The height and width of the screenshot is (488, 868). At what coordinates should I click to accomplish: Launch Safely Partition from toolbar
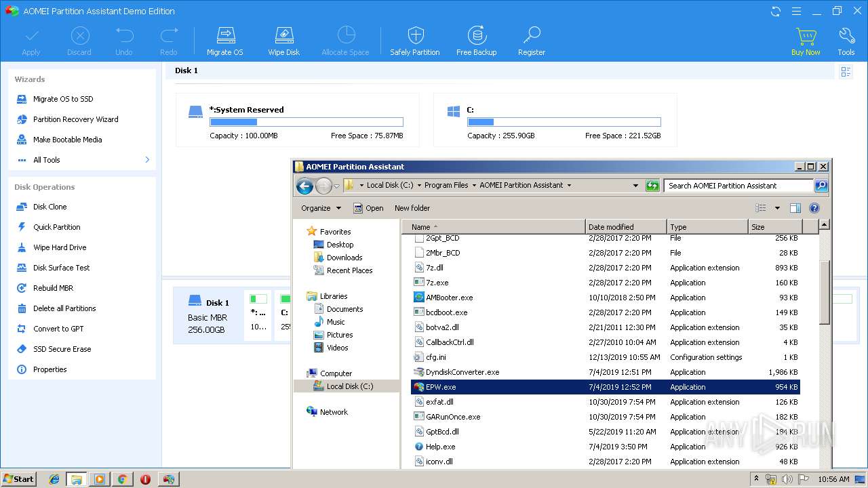click(415, 41)
